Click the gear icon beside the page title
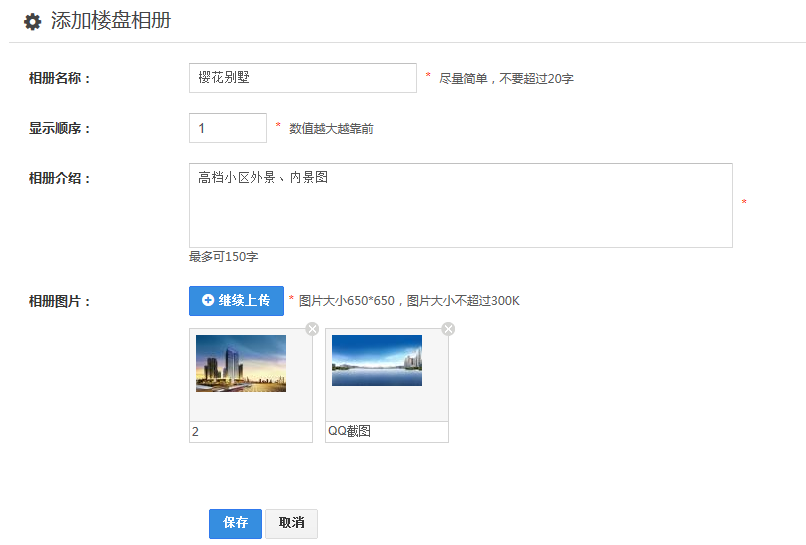The image size is (806, 545). click(32, 21)
